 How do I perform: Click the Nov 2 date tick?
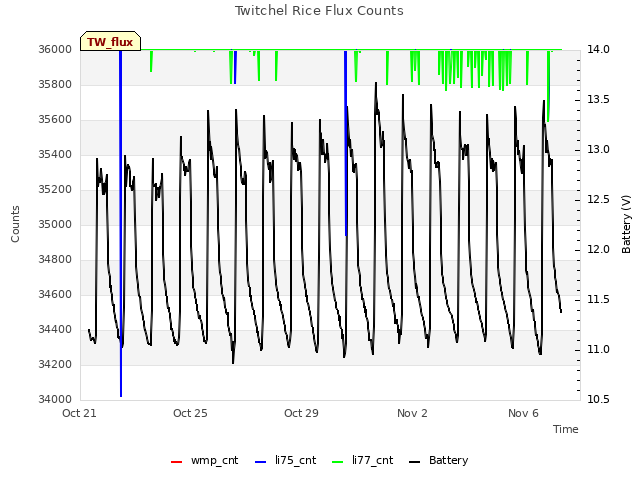coord(412,413)
